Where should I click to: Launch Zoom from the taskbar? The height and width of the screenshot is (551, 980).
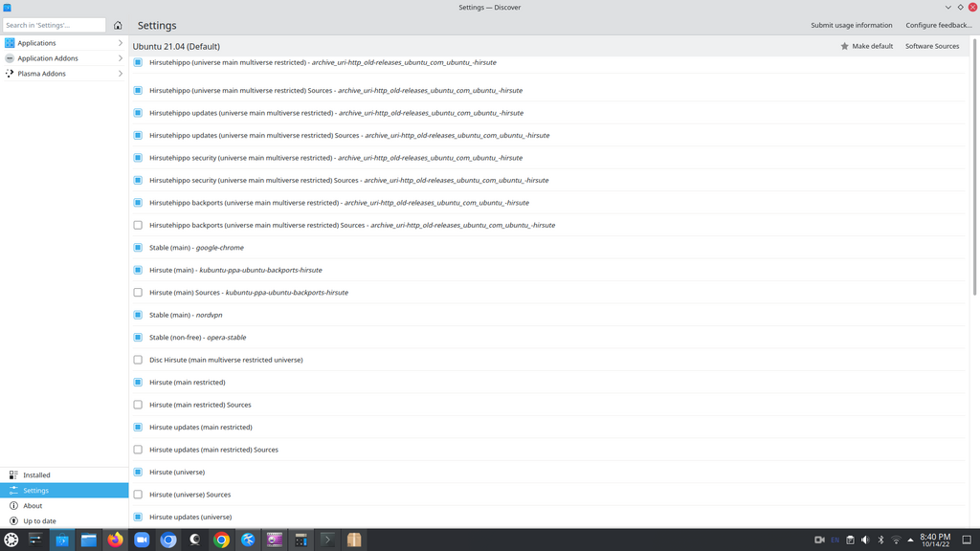click(x=142, y=540)
